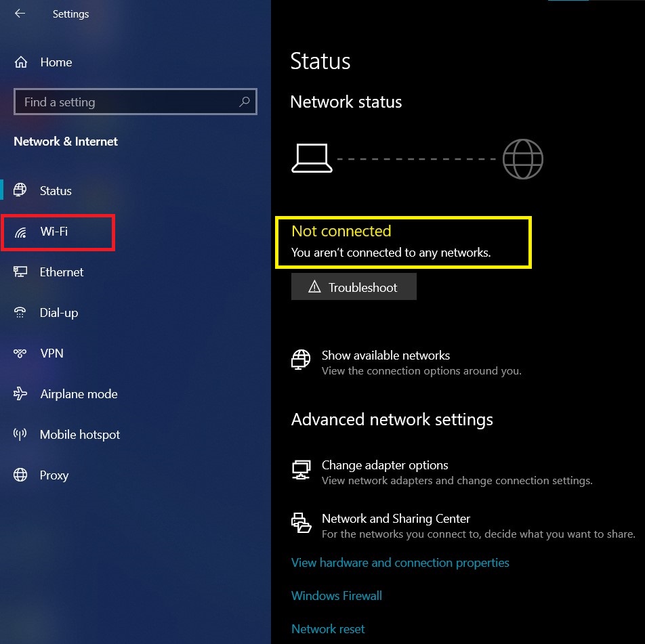Click the Ethernet monitor icon

point(20,272)
